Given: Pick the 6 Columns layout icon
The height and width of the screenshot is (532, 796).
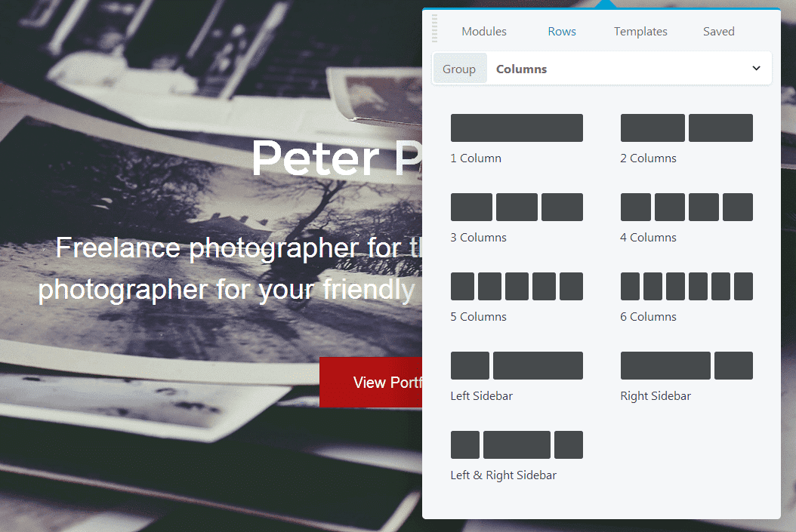Looking at the screenshot, I should (686, 286).
